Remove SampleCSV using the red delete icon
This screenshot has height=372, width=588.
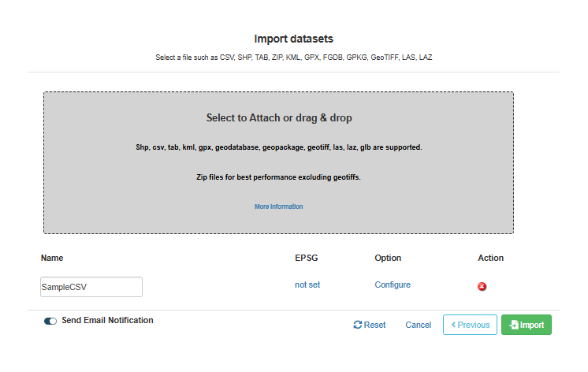[482, 287]
